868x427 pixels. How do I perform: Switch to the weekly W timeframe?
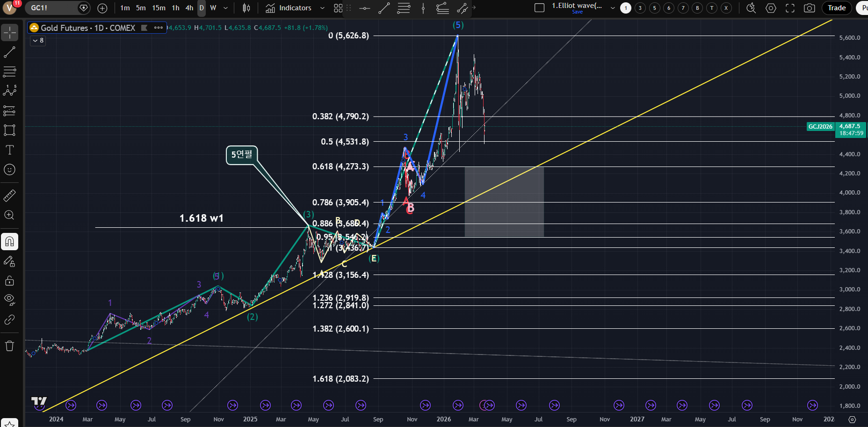(x=213, y=8)
